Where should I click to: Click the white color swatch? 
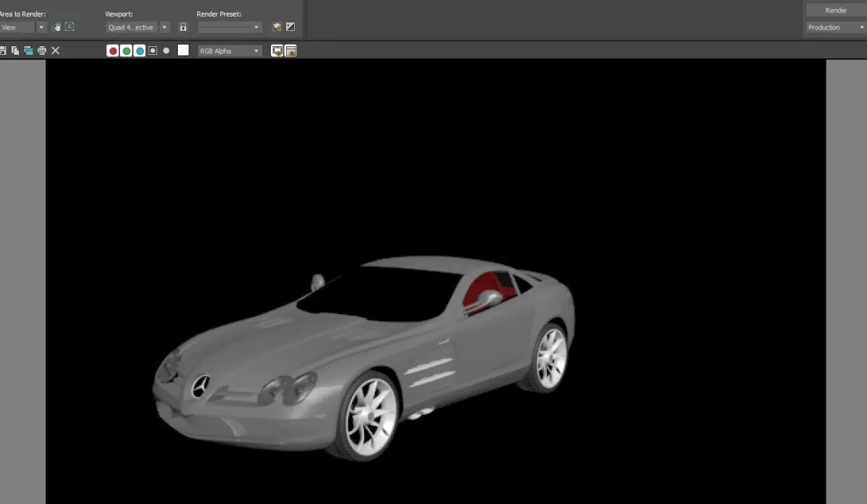click(x=183, y=50)
